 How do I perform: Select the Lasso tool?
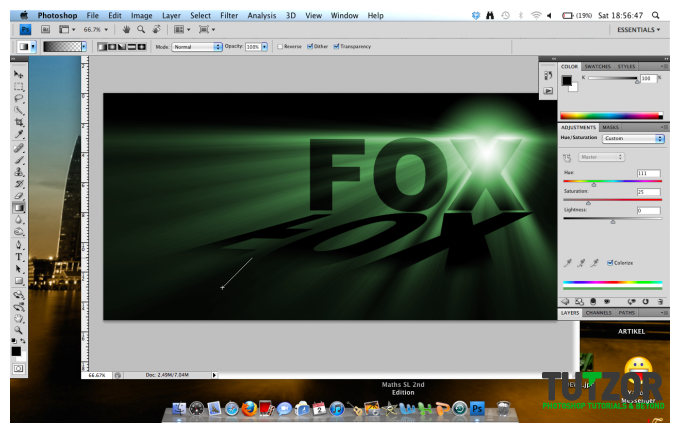pyautogui.click(x=19, y=98)
